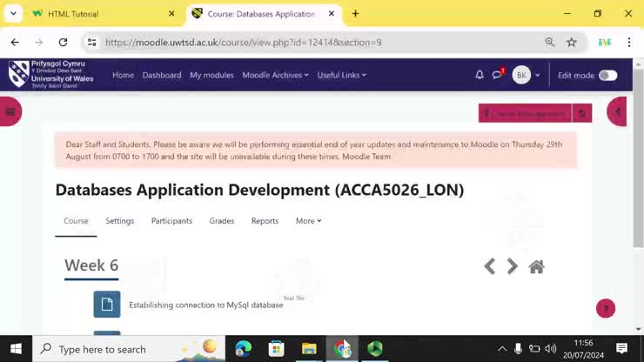Open the Dashboard link
644x362 pixels.
pos(162,76)
